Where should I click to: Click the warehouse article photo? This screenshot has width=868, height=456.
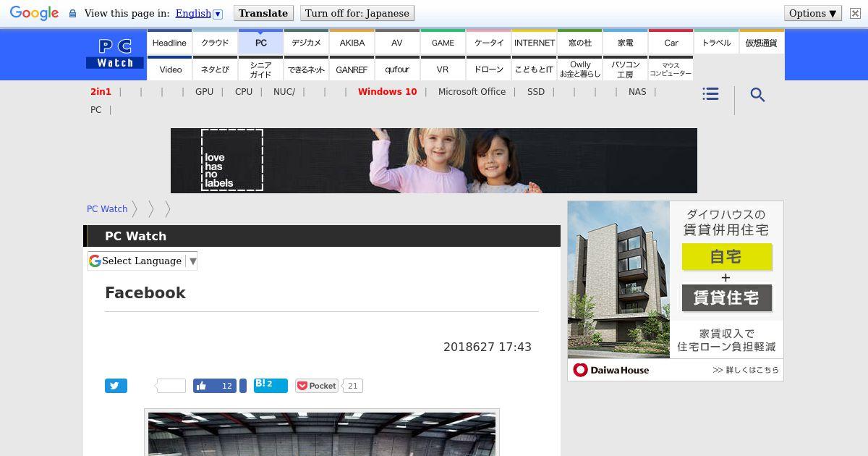[322, 434]
